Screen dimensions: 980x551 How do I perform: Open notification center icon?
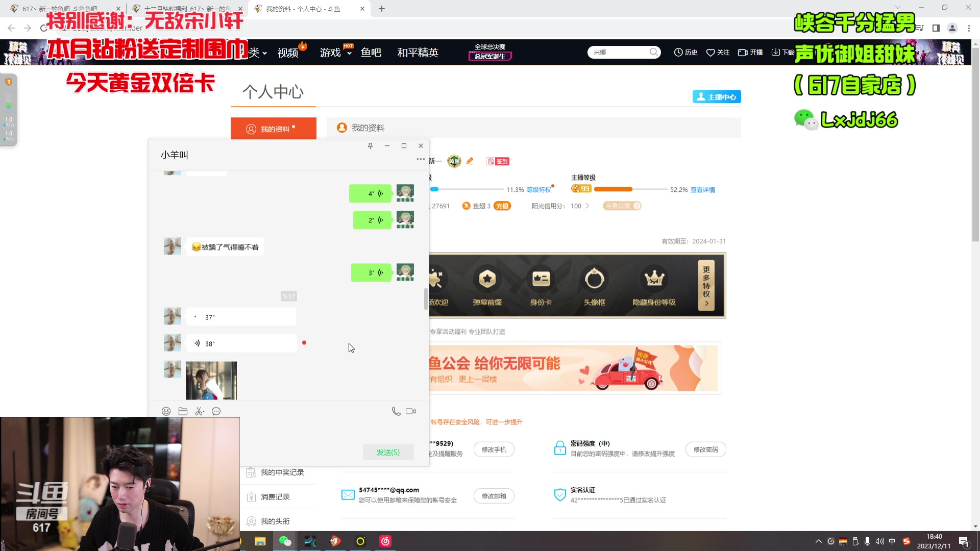[x=964, y=542]
